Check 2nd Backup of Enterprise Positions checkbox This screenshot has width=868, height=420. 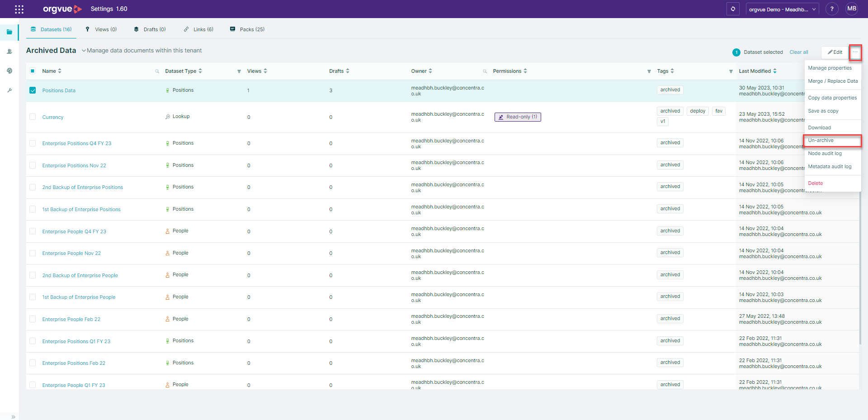click(x=33, y=187)
